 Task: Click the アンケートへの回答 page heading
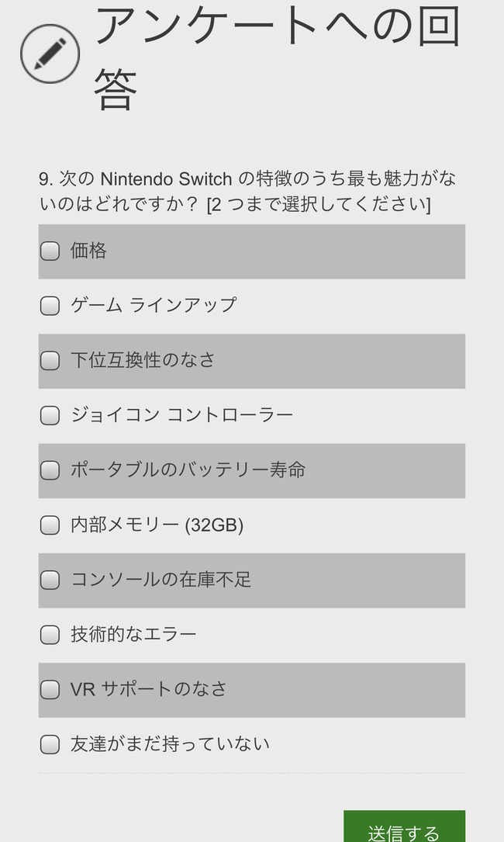coord(278,57)
